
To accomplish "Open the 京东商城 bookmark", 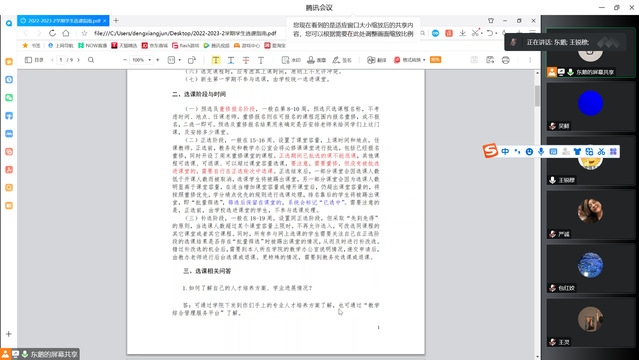I will [155, 46].
